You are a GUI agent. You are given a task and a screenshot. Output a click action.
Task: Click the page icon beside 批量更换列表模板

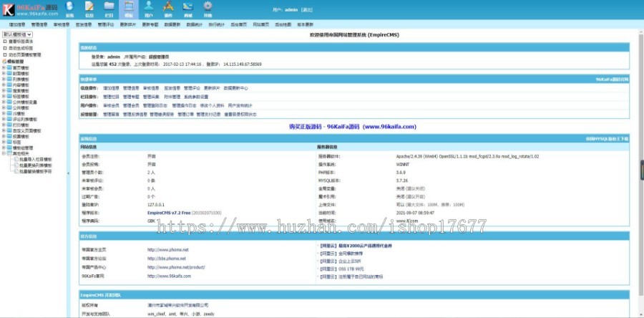[x=16, y=165]
